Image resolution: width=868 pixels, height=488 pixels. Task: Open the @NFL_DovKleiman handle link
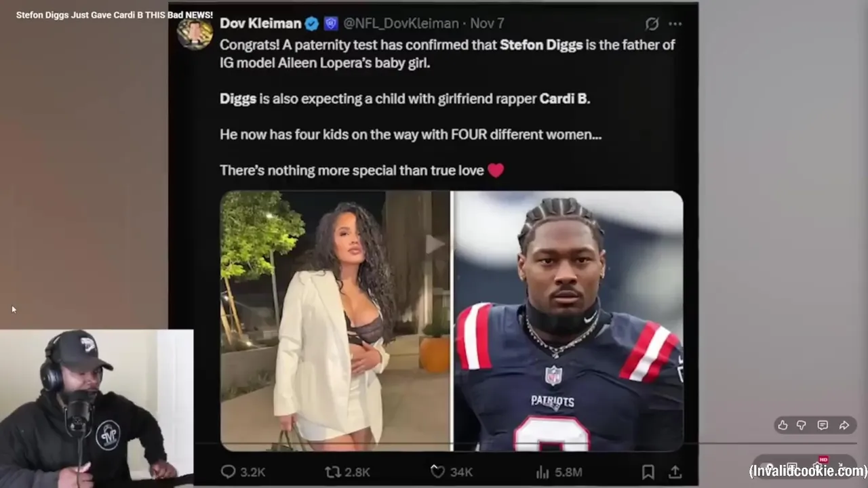click(401, 24)
